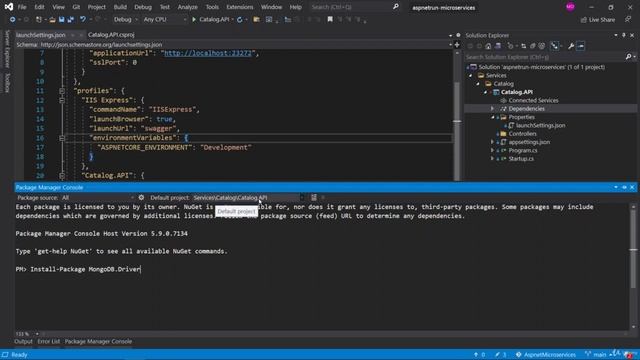Click the Package Manager Console vertical scrollbar
The image size is (640, 360).
pyautogui.click(x=633, y=267)
